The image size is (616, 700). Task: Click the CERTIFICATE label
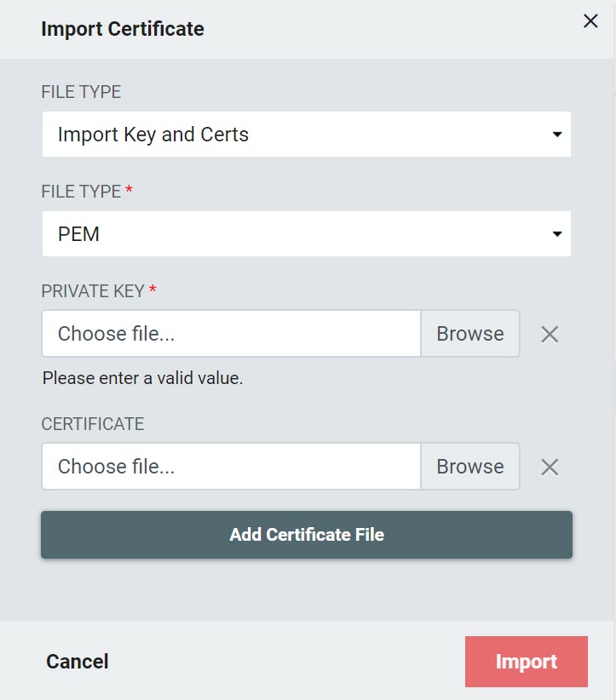click(93, 423)
